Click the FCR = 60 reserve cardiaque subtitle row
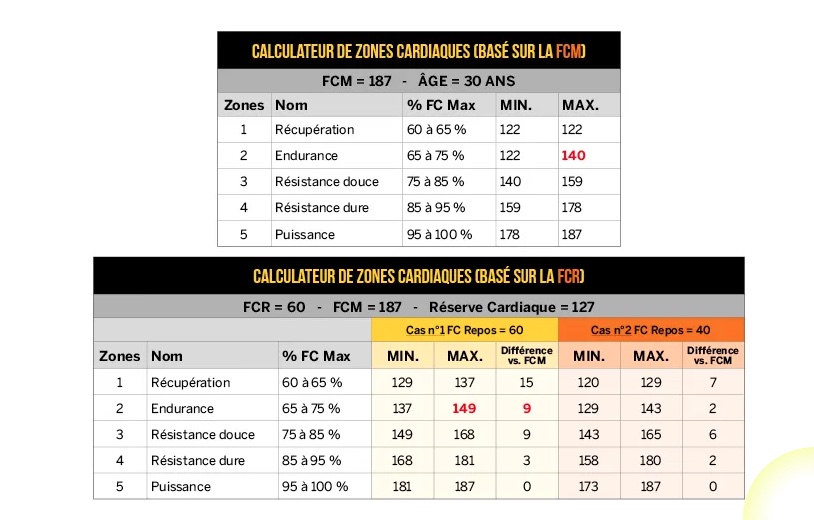The image size is (814, 520). pyautogui.click(x=418, y=307)
